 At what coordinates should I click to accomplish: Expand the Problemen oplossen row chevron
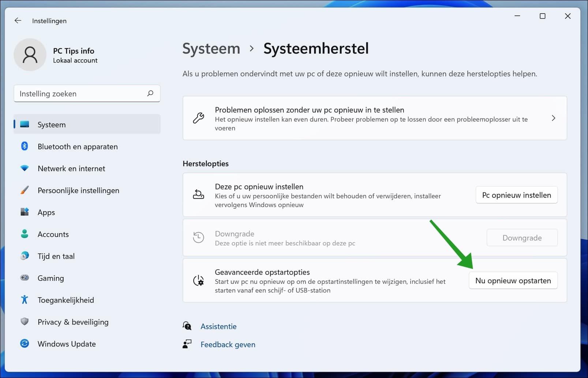(x=553, y=118)
